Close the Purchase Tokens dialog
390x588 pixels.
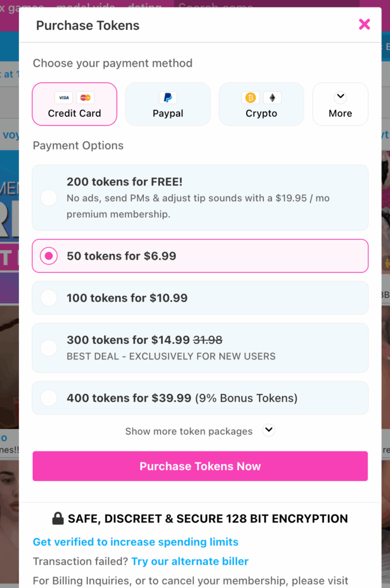pyautogui.click(x=364, y=24)
